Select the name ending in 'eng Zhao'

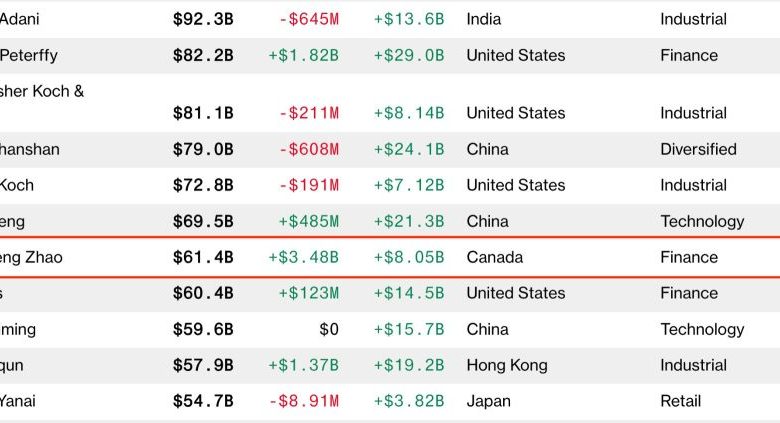click(31, 257)
